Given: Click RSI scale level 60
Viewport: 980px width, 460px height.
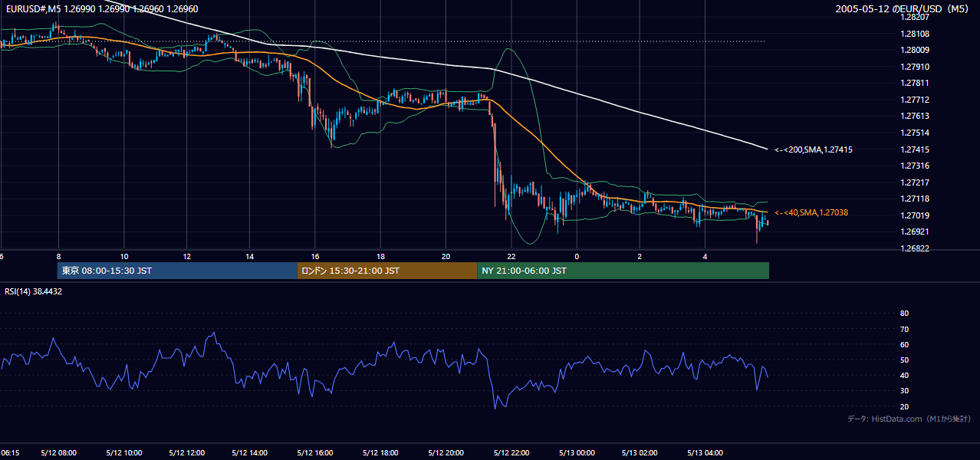Looking at the screenshot, I should click(904, 344).
